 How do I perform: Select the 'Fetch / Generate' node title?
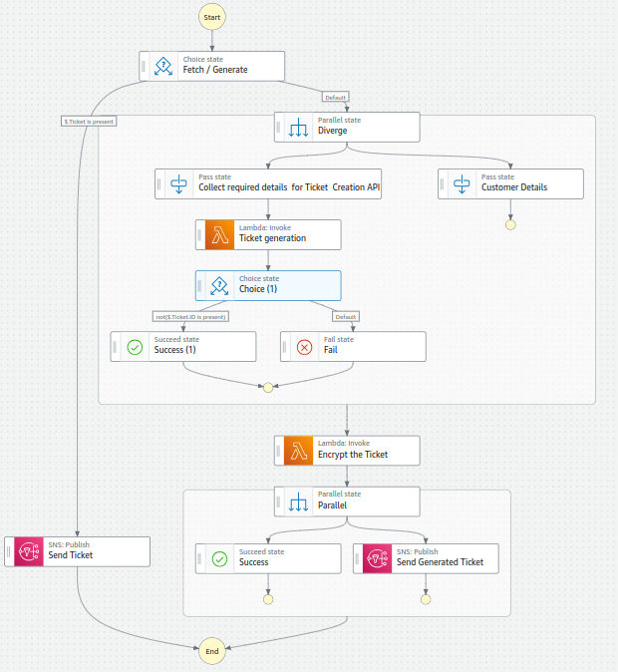pos(215,70)
